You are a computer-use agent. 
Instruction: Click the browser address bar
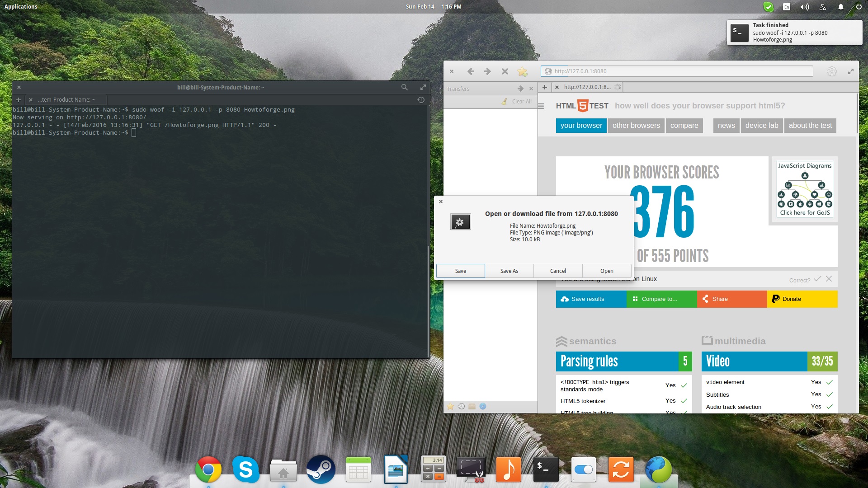coord(677,71)
